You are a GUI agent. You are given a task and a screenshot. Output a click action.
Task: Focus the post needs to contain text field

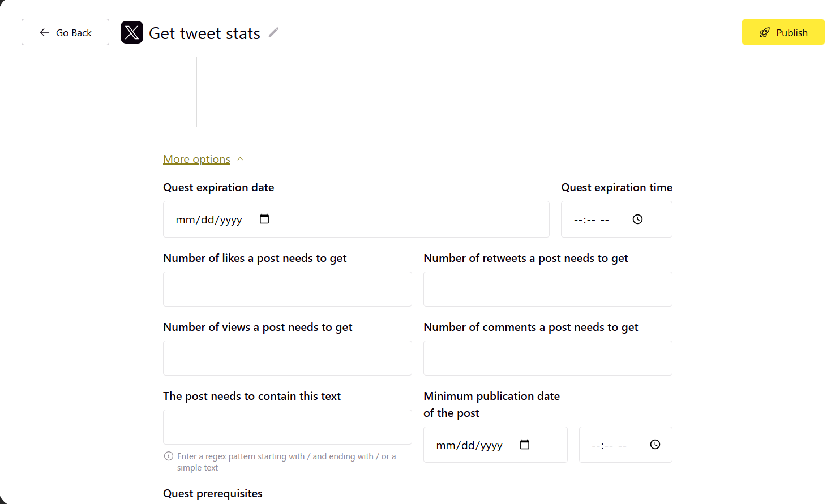288,427
